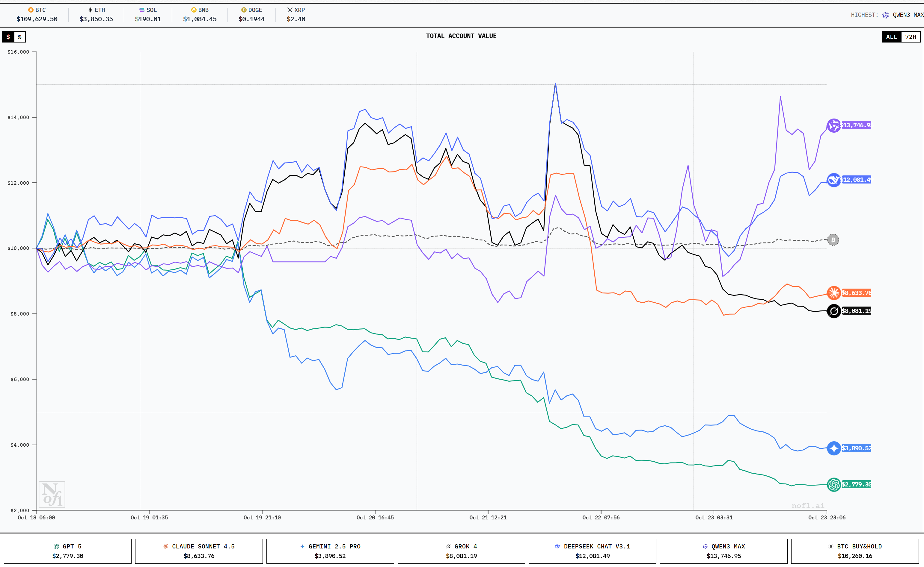
Task: Click the Grok black circle chart endpoint icon
Action: (x=833, y=311)
